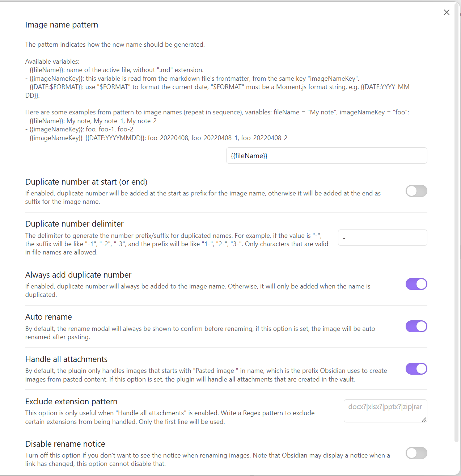Click the "Disable rename notice" title text
Screen dimensions: 461x476
tap(65, 444)
